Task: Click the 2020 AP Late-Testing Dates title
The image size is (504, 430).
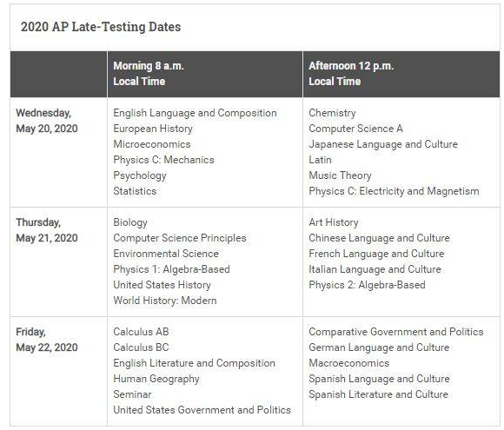Action: click(101, 27)
